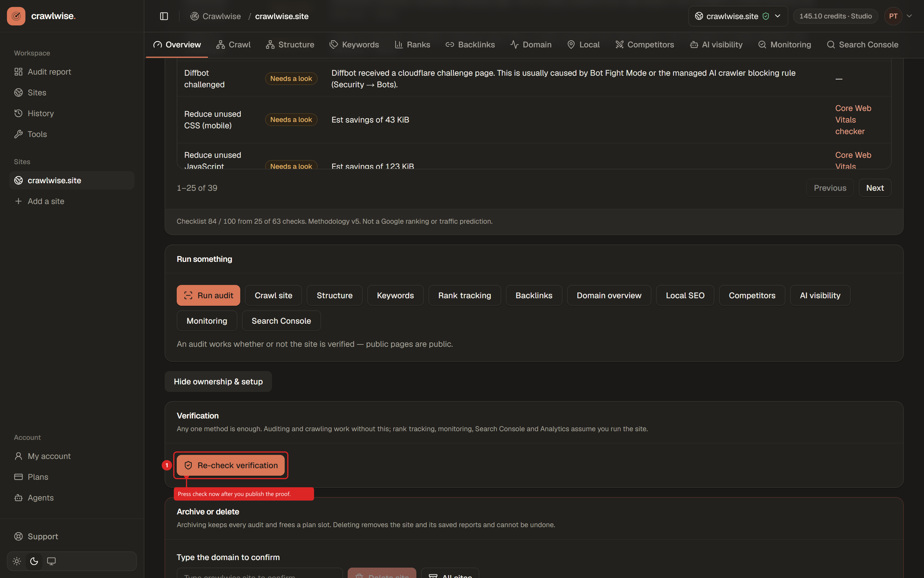Image resolution: width=924 pixels, height=578 pixels.
Task: Switch to the Ranks tab
Action: coord(412,45)
